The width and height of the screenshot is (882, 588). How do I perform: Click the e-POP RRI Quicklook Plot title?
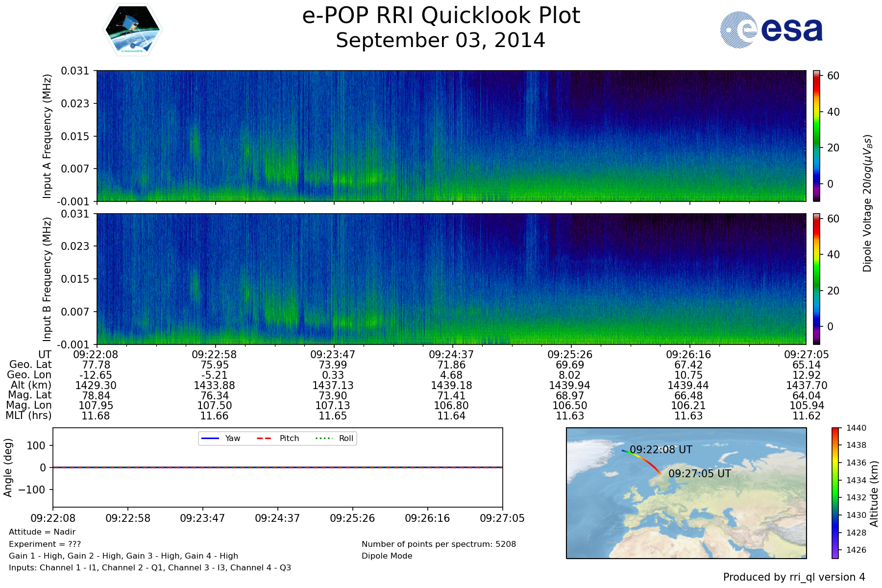(x=441, y=16)
